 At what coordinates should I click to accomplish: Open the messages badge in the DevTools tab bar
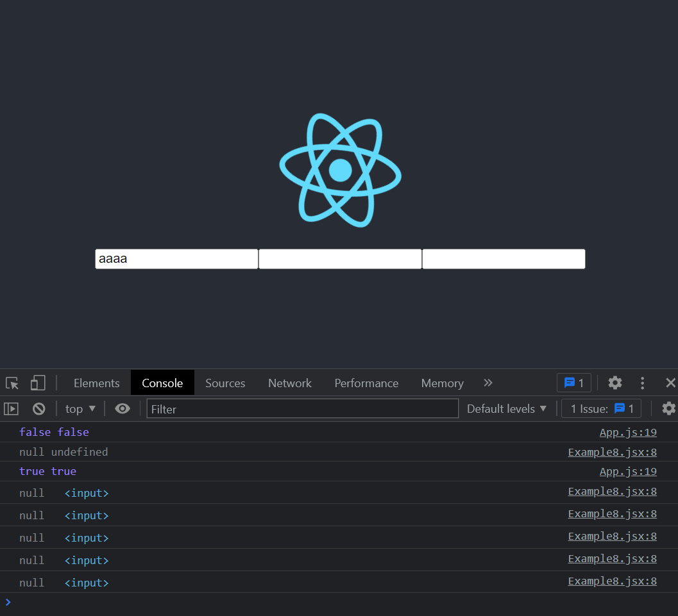coord(574,383)
